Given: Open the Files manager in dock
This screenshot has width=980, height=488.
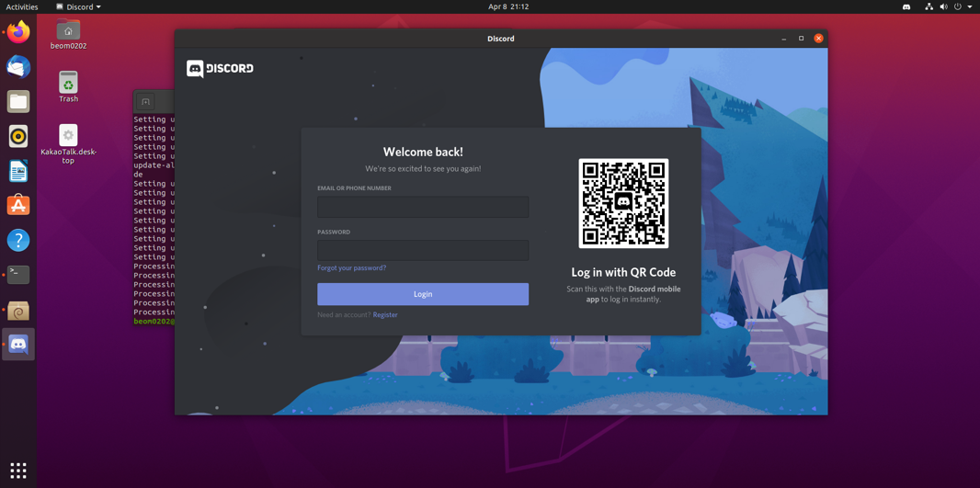Looking at the screenshot, I should pos(18,101).
